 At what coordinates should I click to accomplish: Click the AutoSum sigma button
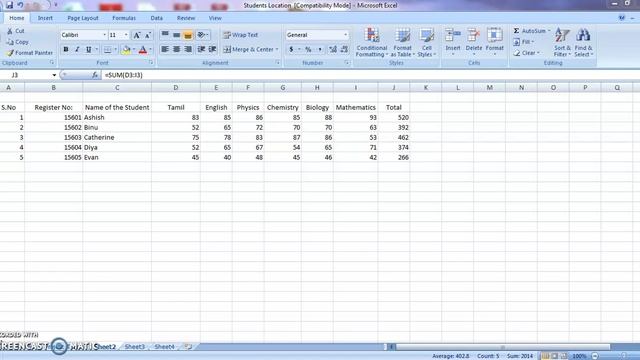[529, 31]
